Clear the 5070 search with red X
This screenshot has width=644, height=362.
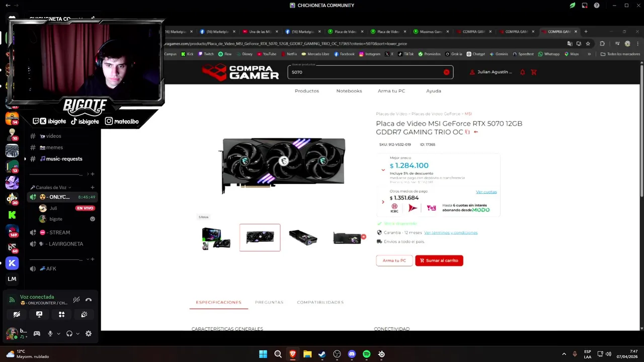click(x=446, y=72)
